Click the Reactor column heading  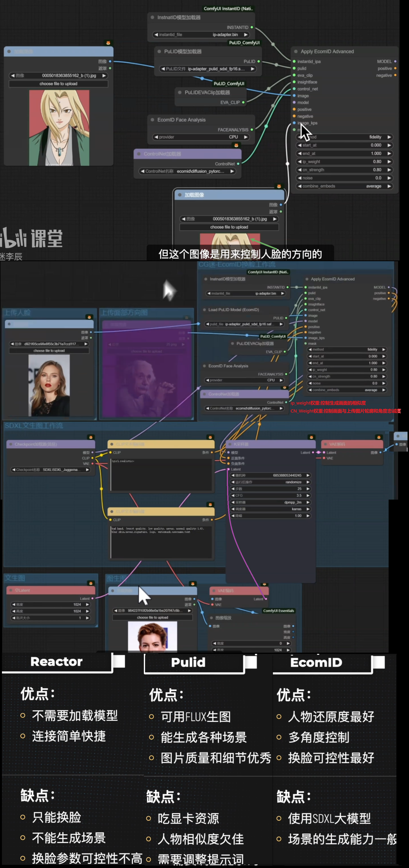[56, 662]
